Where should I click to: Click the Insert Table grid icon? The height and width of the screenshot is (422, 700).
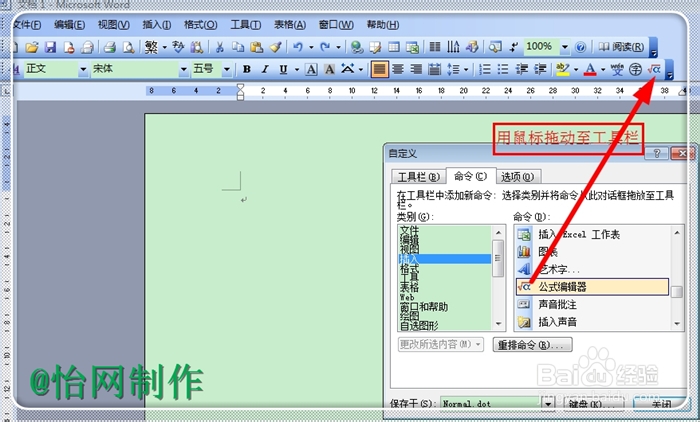pos(394,47)
